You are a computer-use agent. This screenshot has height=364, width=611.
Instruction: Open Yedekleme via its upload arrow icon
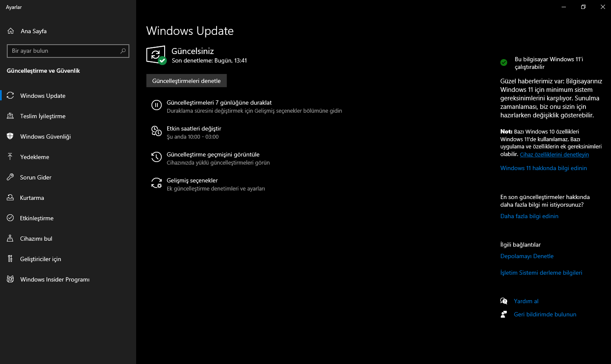tap(10, 156)
